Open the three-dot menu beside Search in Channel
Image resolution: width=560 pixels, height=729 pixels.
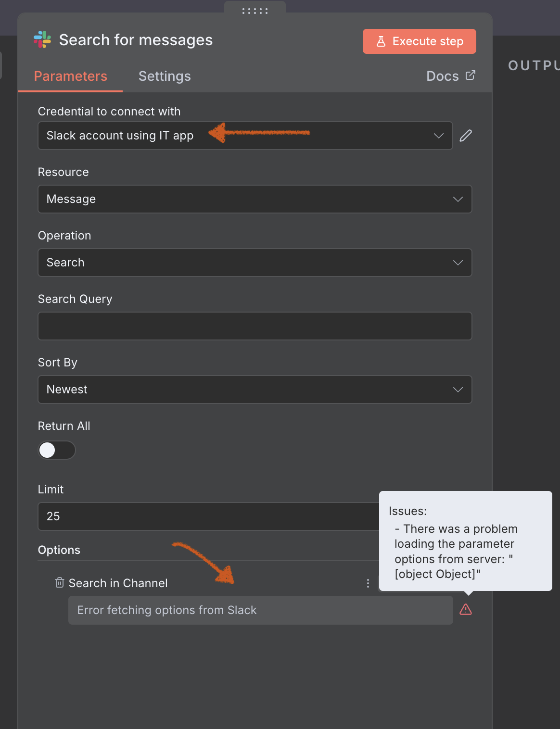coord(368,583)
